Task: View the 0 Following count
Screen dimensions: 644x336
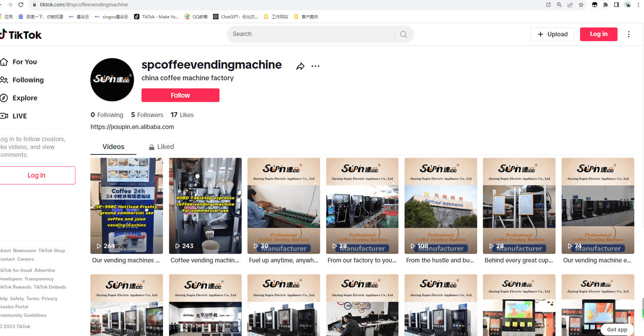Action: click(x=107, y=115)
